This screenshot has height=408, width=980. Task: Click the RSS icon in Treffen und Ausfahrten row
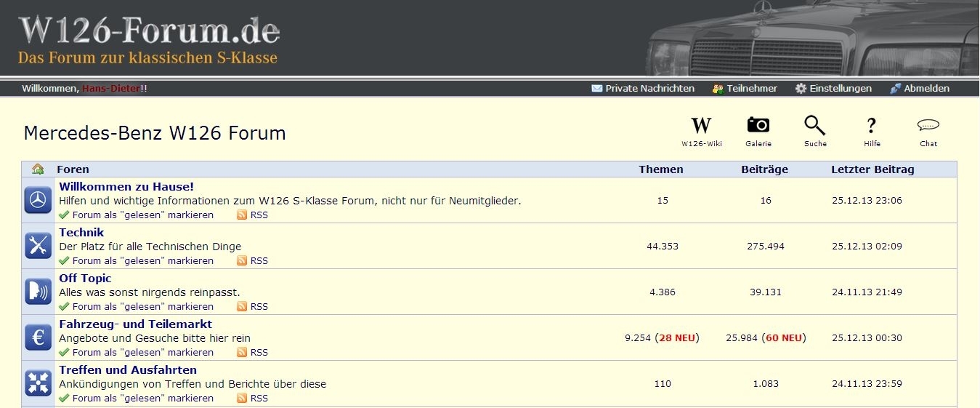[242, 398]
